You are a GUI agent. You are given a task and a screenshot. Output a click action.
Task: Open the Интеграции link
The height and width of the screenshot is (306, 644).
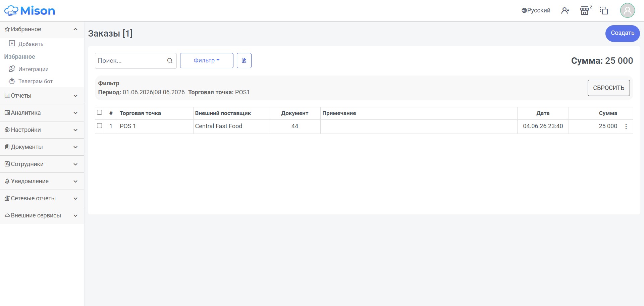click(34, 69)
